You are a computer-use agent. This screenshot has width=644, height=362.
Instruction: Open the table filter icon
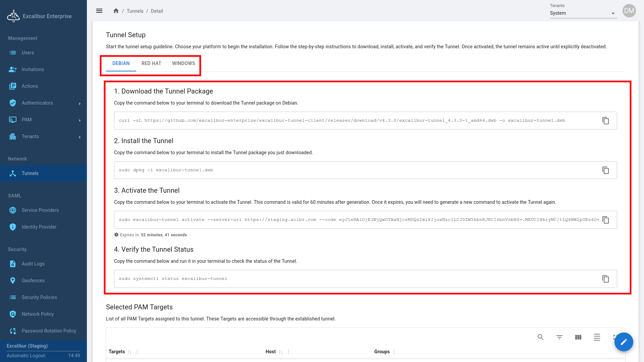(559, 337)
